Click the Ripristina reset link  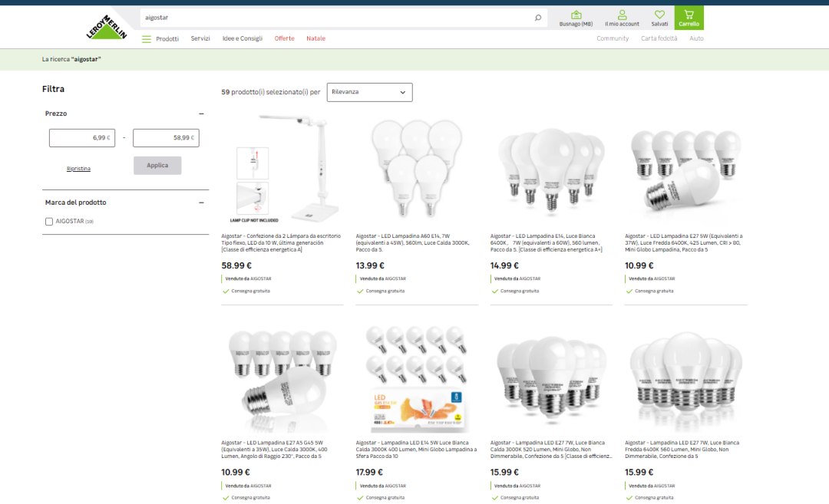click(78, 168)
